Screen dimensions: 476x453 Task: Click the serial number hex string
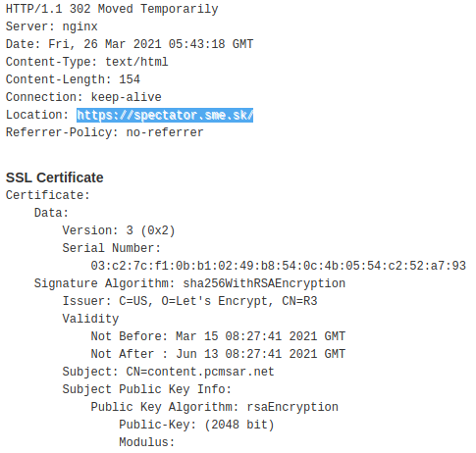click(279, 266)
